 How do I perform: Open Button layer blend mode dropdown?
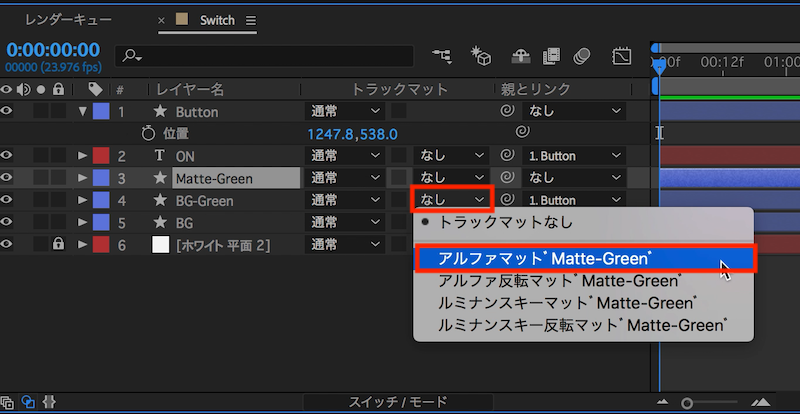click(x=345, y=111)
